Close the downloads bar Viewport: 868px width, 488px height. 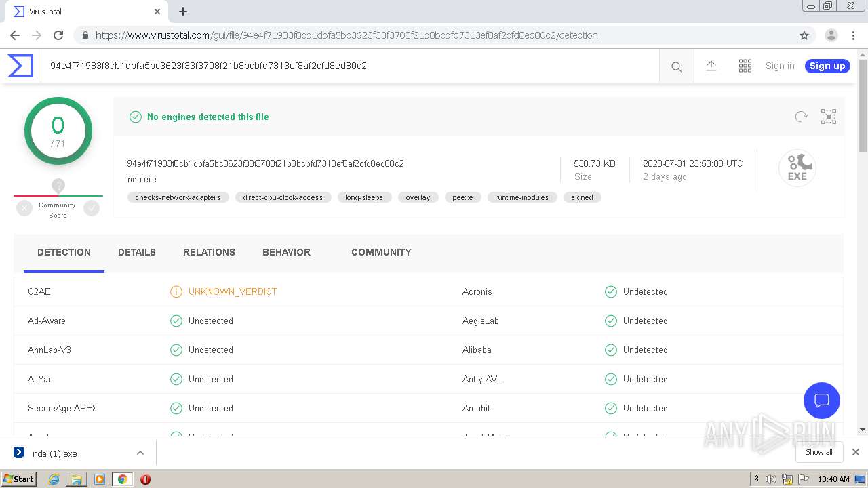(x=855, y=452)
